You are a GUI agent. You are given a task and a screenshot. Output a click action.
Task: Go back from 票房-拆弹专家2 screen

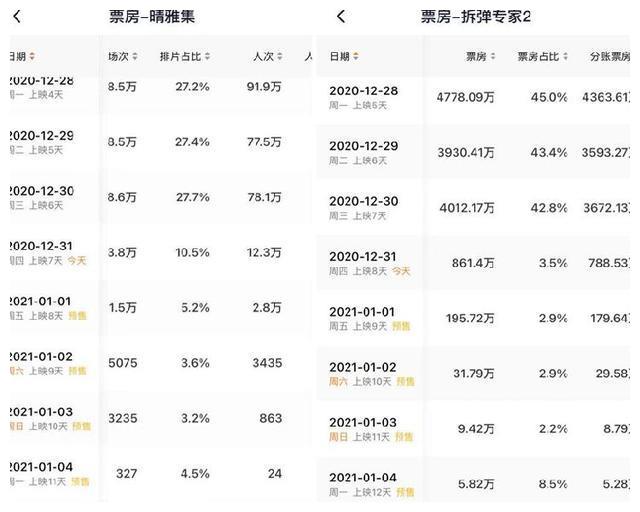click(x=341, y=17)
